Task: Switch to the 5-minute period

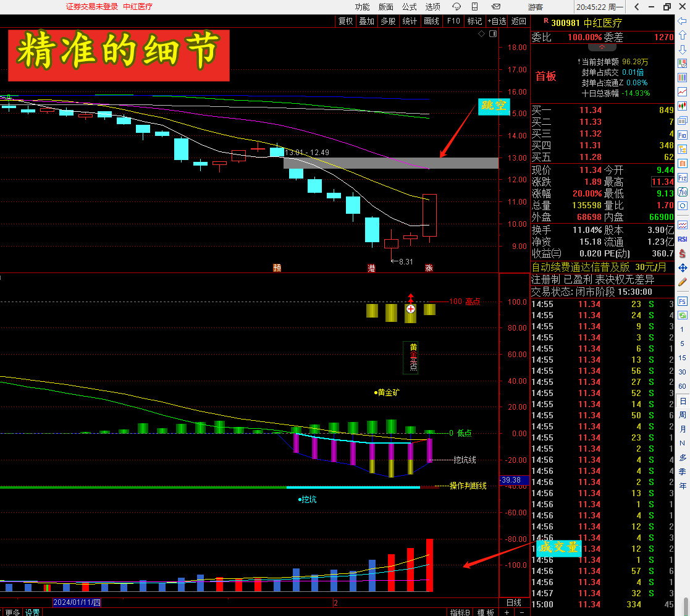Action: point(682,343)
